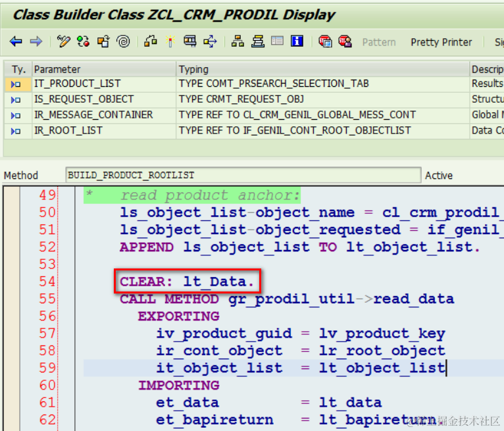Click the Navigation Stack icon
The width and height of the screenshot is (504, 431).
pyautogui.click(x=258, y=41)
